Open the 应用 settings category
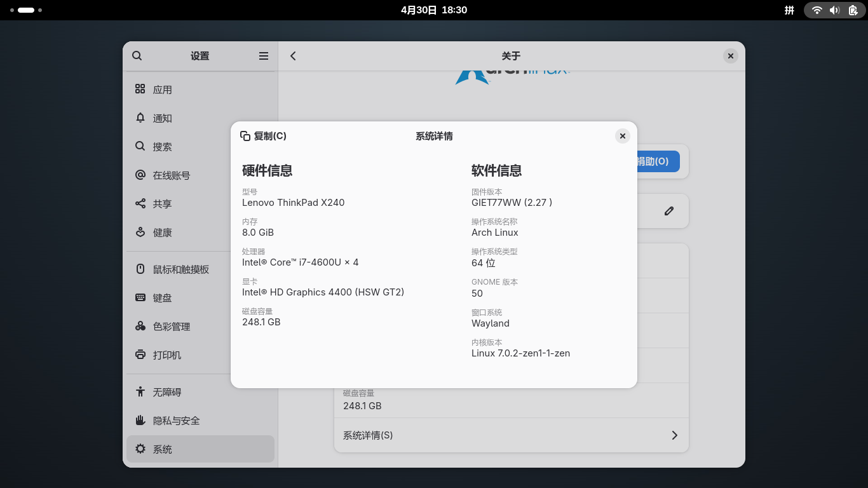 pyautogui.click(x=162, y=90)
